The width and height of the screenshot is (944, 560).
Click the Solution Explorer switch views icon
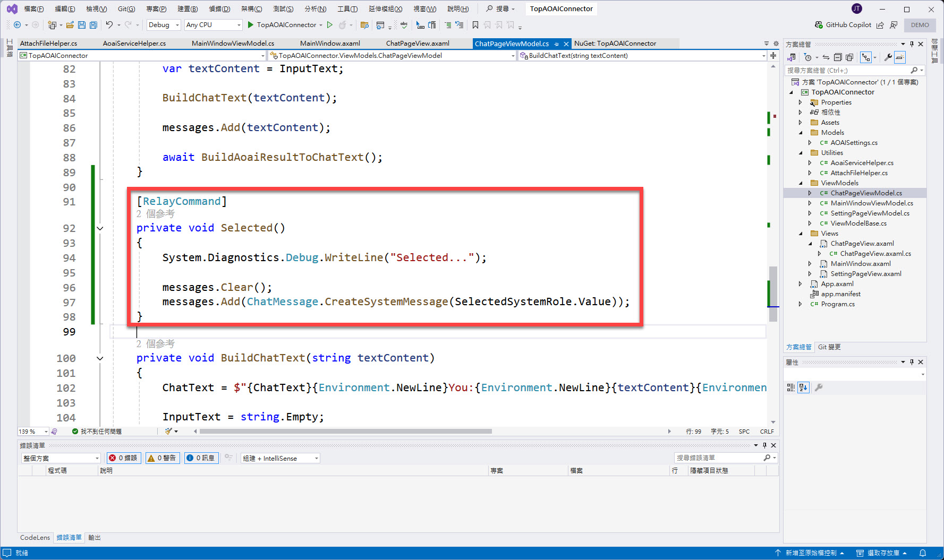point(792,57)
